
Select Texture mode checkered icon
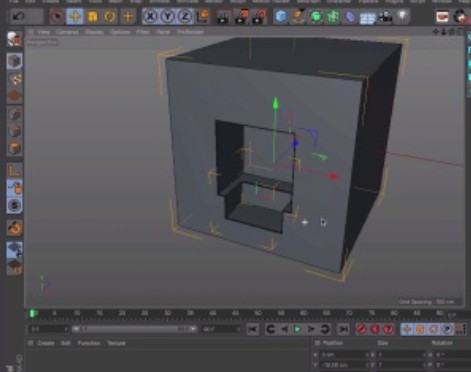tap(14, 78)
